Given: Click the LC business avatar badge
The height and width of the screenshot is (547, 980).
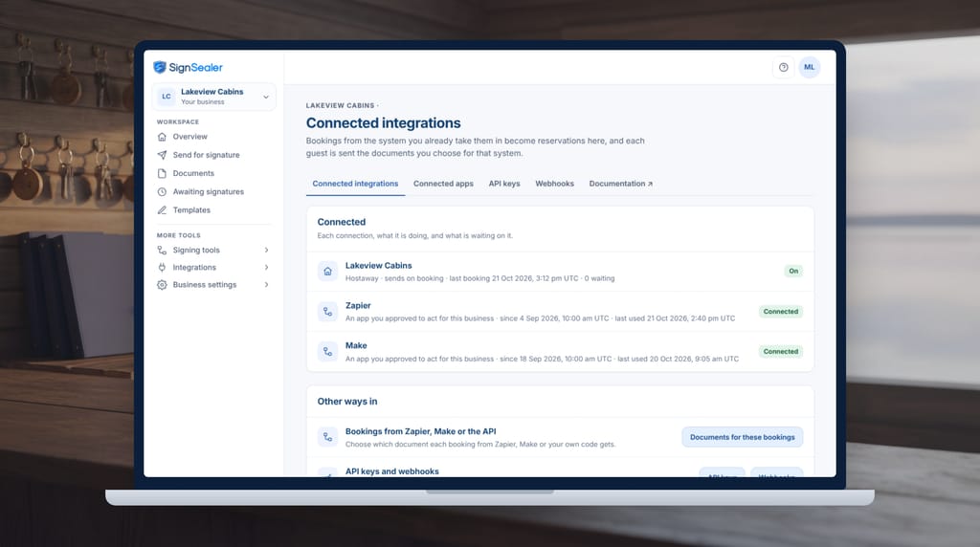Looking at the screenshot, I should click(x=167, y=97).
